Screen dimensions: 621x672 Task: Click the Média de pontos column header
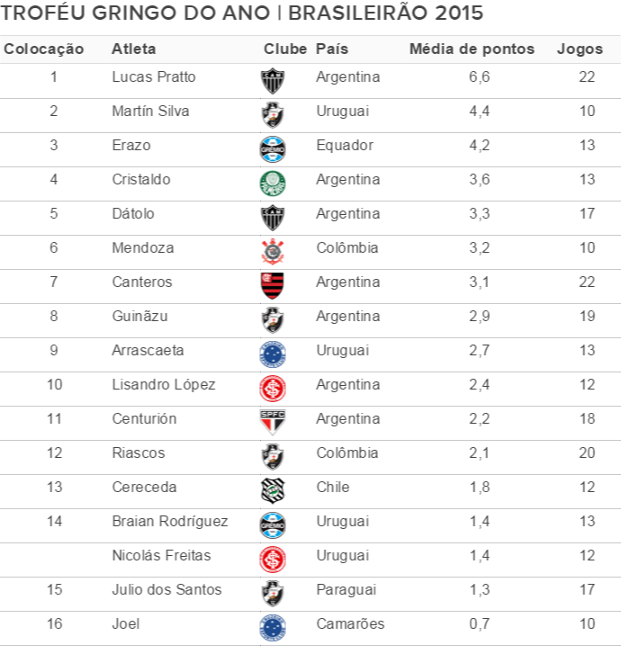pyautogui.click(x=472, y=49)
